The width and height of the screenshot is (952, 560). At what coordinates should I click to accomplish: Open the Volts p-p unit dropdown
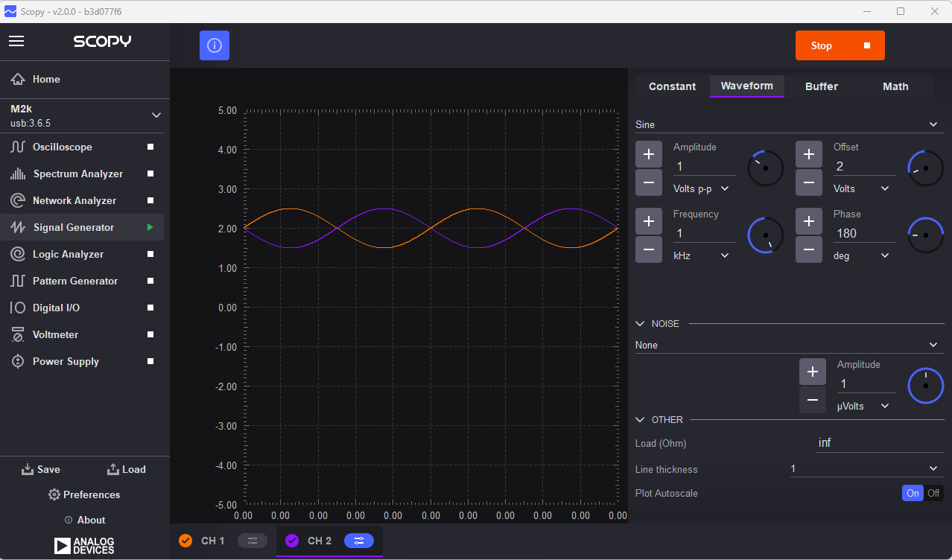[x=701, y=188]
